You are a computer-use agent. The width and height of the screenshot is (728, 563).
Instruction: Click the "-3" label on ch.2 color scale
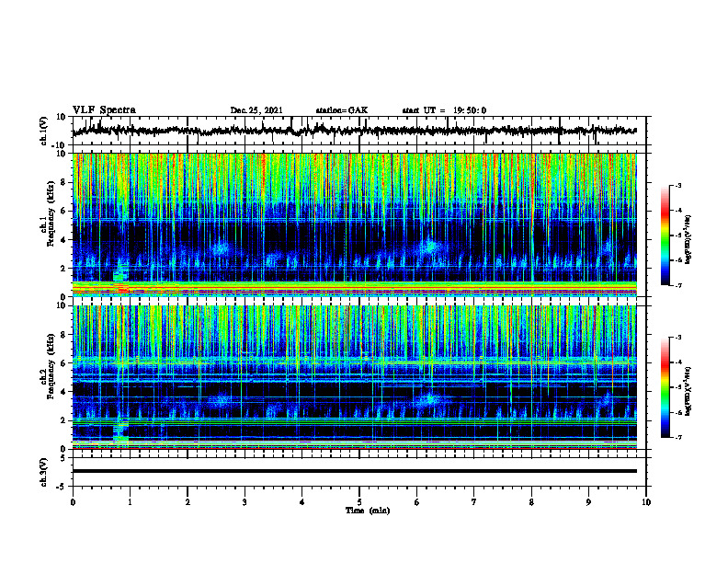tap(678, 338)
